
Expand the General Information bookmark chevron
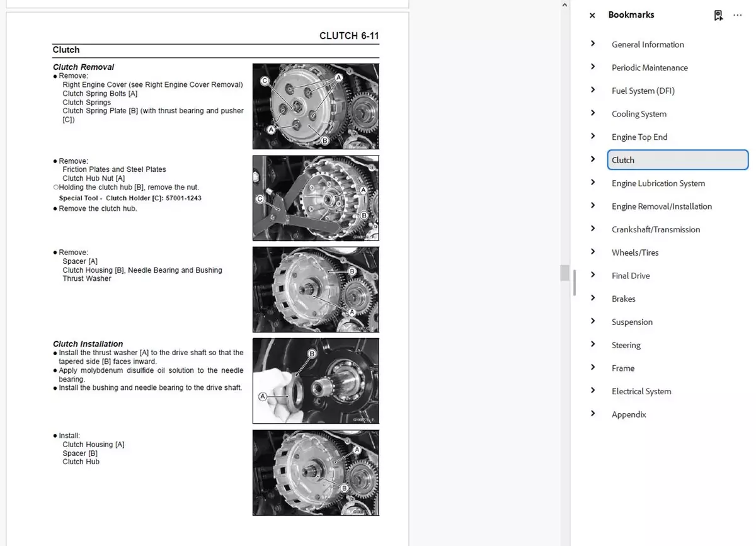pyautogui.click(x=593, y=44)
